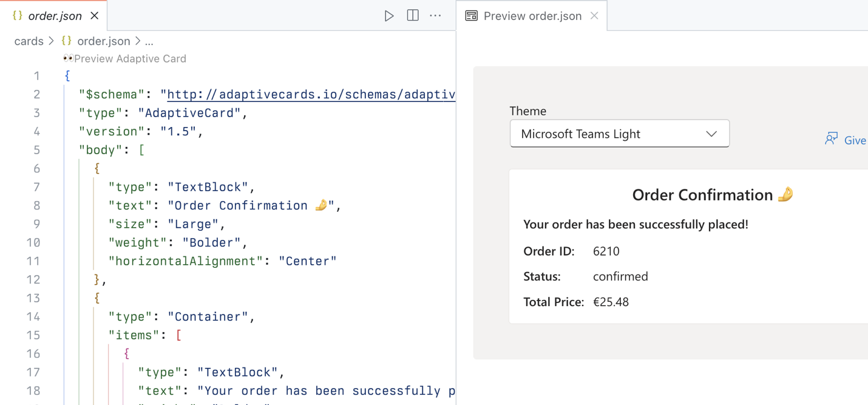Click the Run button in the editor toolbar
The height and width of the screenshot is (405, 868).
coord(389,16)
